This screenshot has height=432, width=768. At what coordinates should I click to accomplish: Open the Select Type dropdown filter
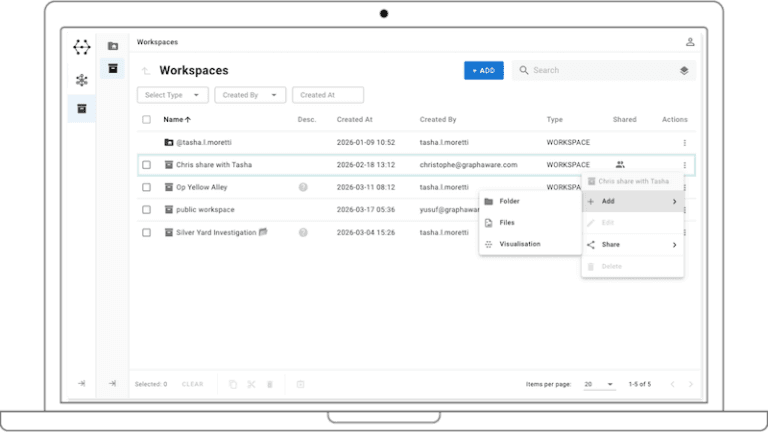[172, 95]
